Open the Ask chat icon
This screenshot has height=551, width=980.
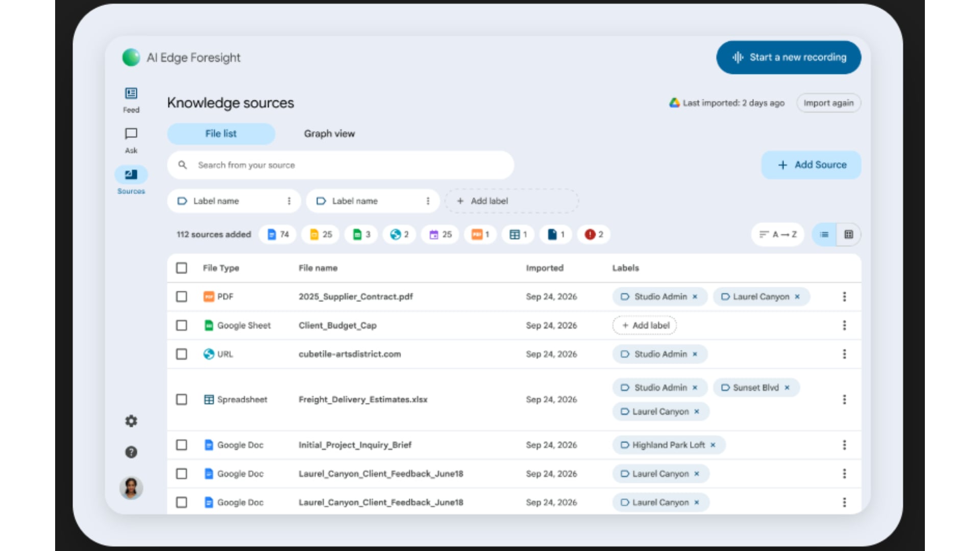[x=131, y=134]
